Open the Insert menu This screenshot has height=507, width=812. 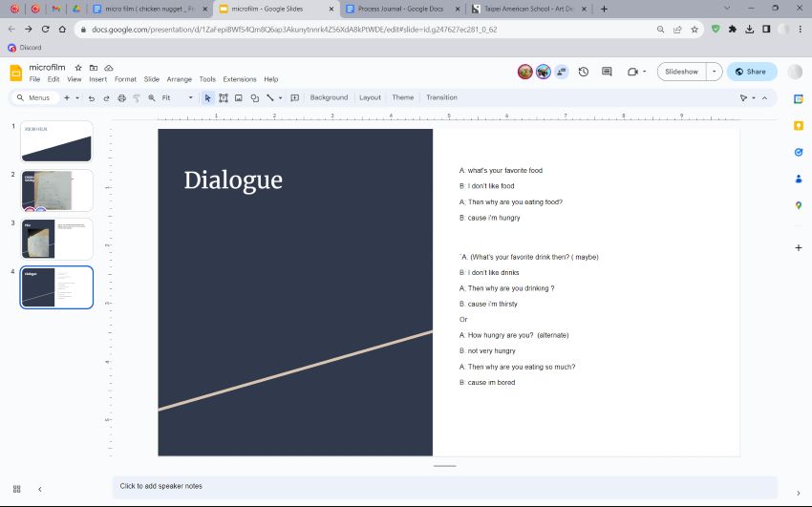pos(97,79)
